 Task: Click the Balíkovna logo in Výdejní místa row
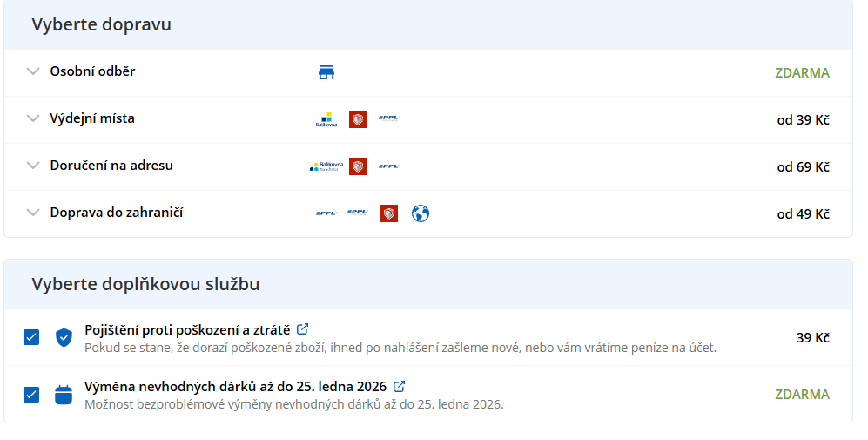(x=326, y=119)
